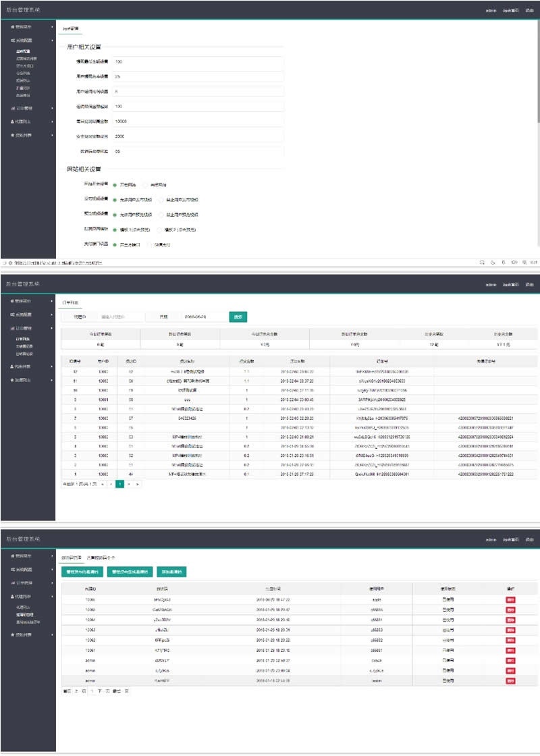This screenshot has height=756, width=540.
Task: Click the input field containing value 25
Action: click(x=198, y=77)
